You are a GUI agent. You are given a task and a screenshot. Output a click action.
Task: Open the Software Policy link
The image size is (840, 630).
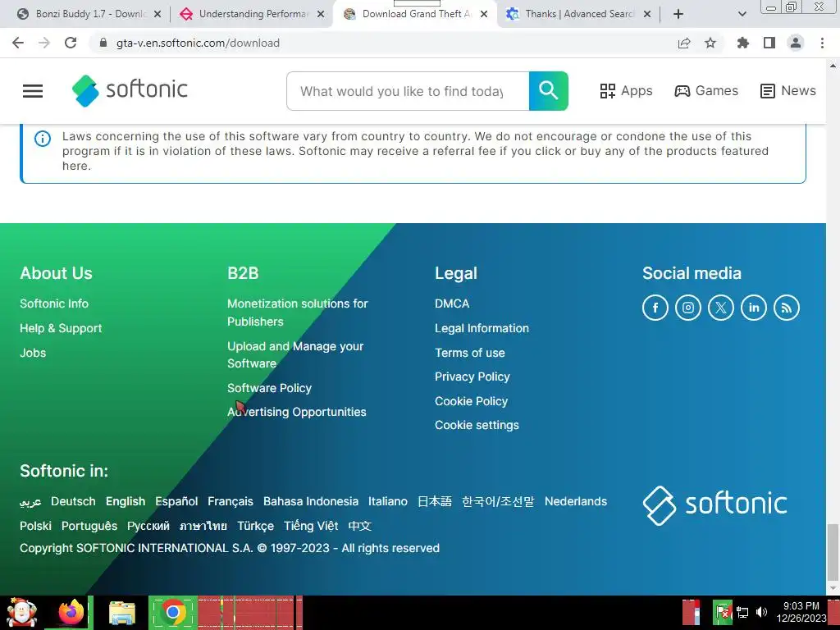(x=269, y=388)
